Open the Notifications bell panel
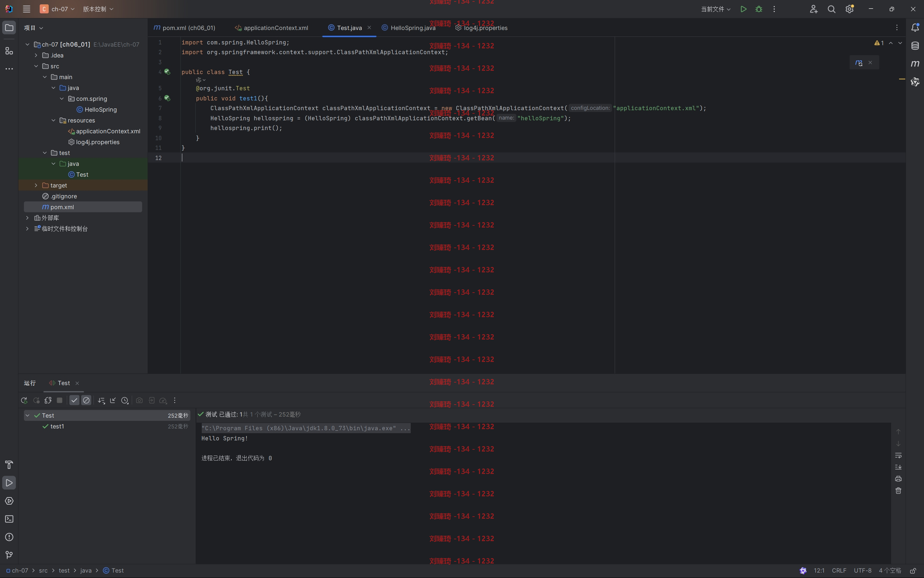 coord(915,27)
